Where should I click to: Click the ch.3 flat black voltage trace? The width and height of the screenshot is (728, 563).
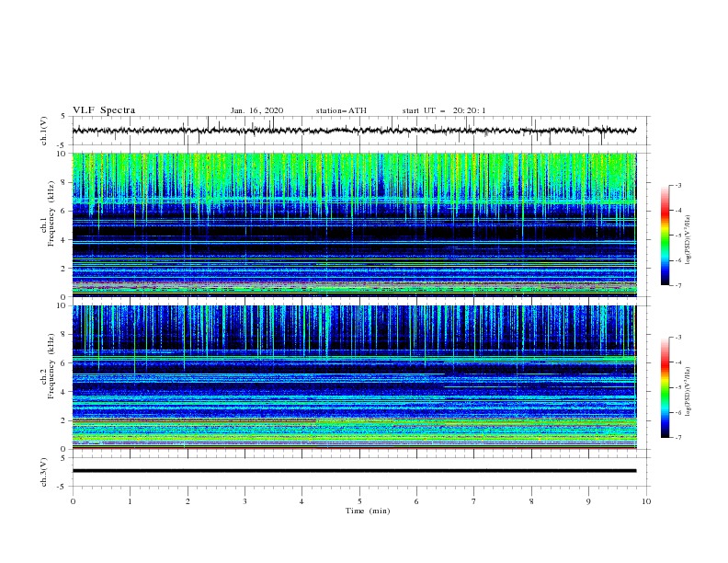click(354, 471)
